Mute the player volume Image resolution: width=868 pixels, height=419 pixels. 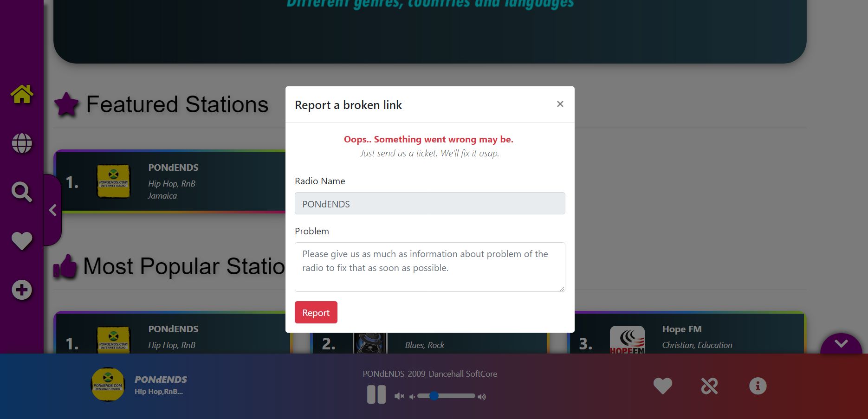399,396
